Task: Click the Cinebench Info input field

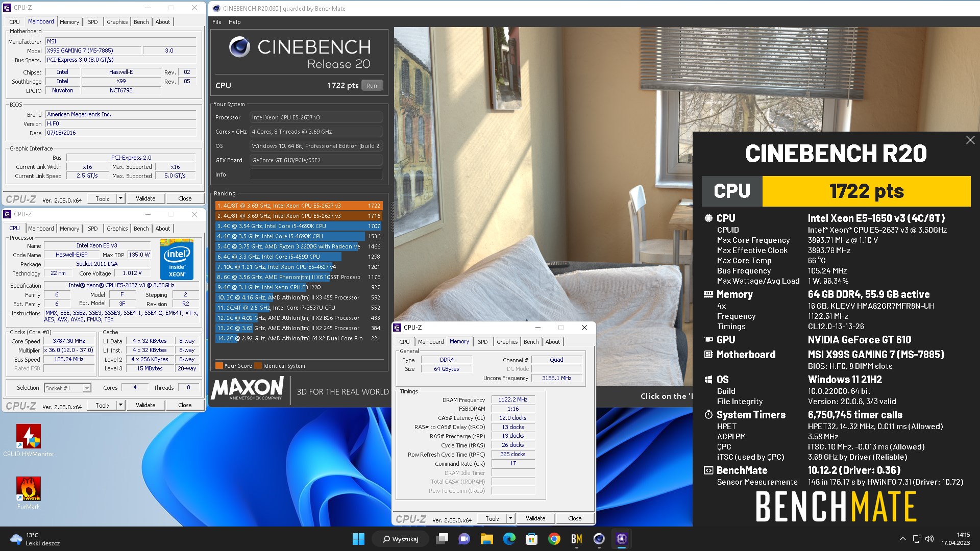Action: [316, 174]
